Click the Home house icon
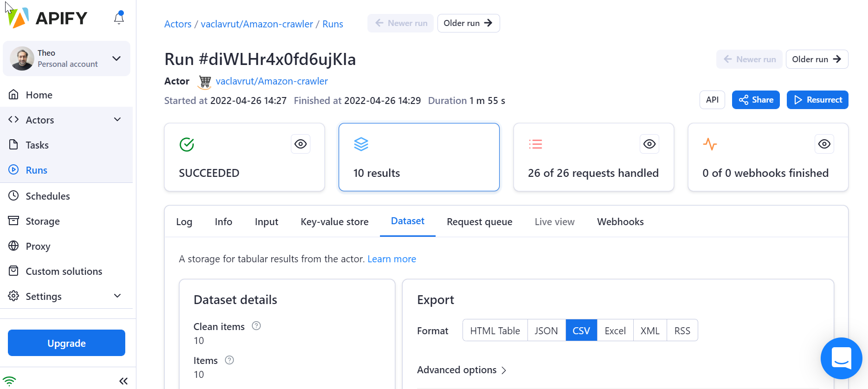The height and width of the screenshot is (389, 868). 14,95
